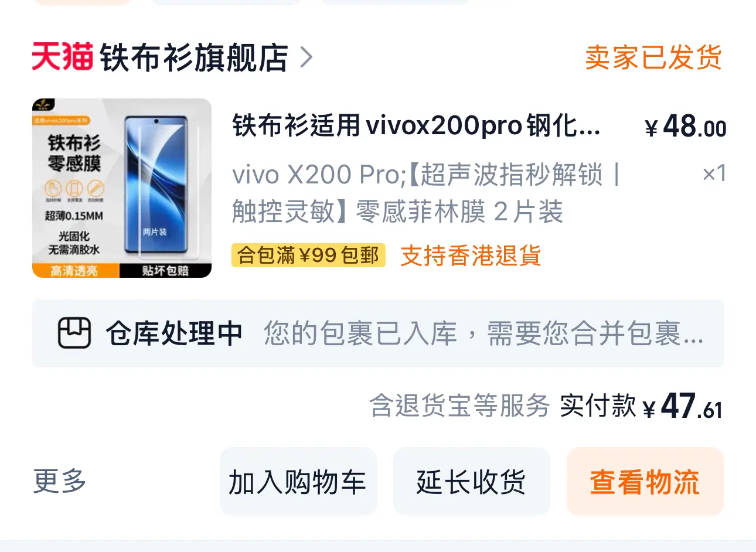This screenshot has width=756, height=552.
Task: View the vivo X200 Pro specification text
Action: point(426,193)
